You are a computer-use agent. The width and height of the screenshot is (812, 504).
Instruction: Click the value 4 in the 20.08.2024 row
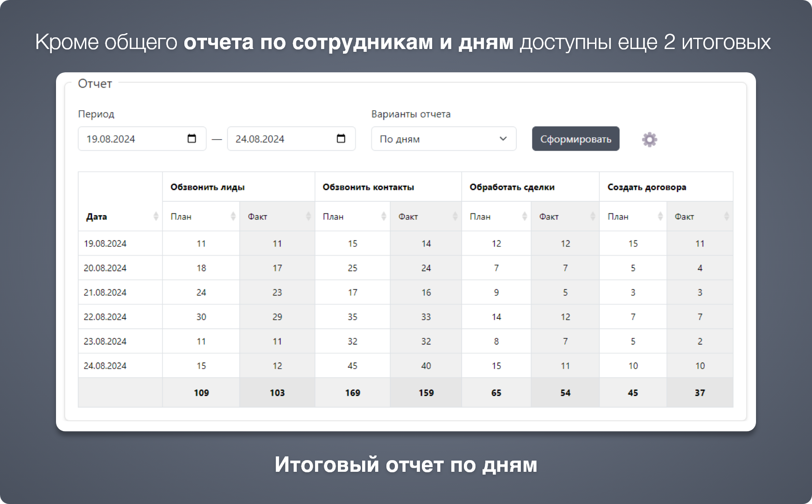(700, 268)
